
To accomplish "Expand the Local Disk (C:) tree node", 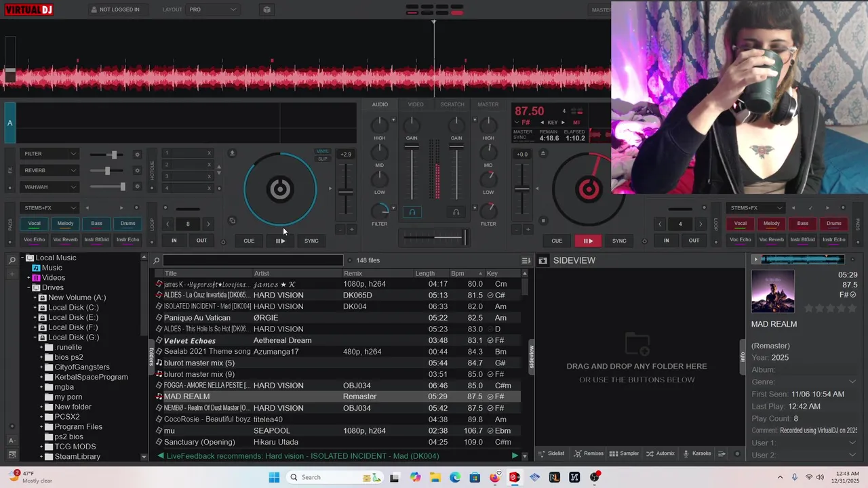I will click(35, 308).
